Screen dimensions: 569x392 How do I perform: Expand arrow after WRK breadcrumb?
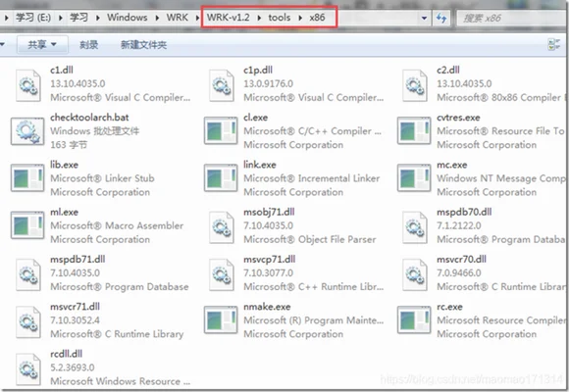[197, 18]
